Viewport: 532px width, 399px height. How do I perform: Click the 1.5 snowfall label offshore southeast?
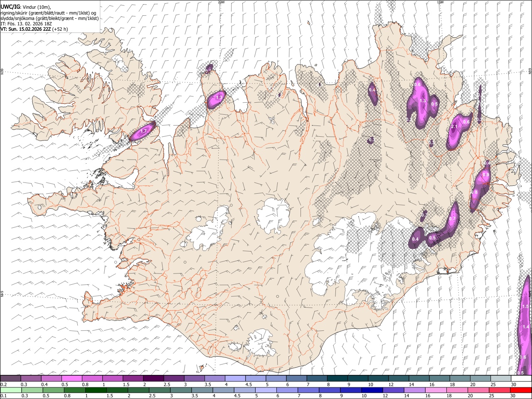coord(525,306)
